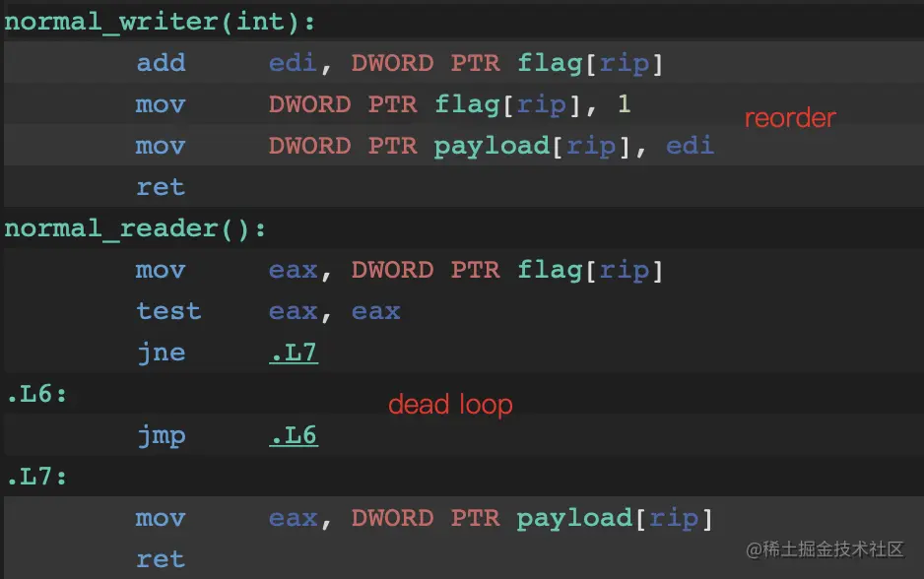Click DWORD PTR before payload in normal_reader
This screenshot has width=924, height=579.
click(426, 518)
